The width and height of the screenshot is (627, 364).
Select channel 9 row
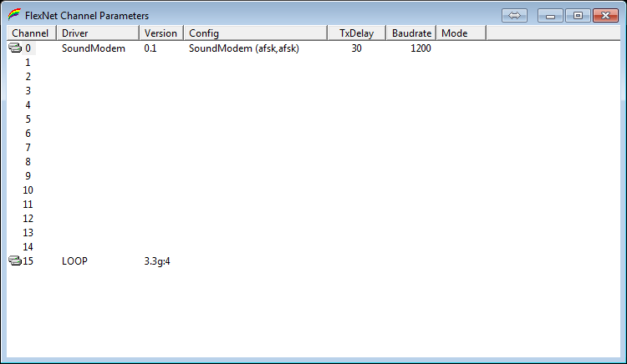[x=28, y=176]
